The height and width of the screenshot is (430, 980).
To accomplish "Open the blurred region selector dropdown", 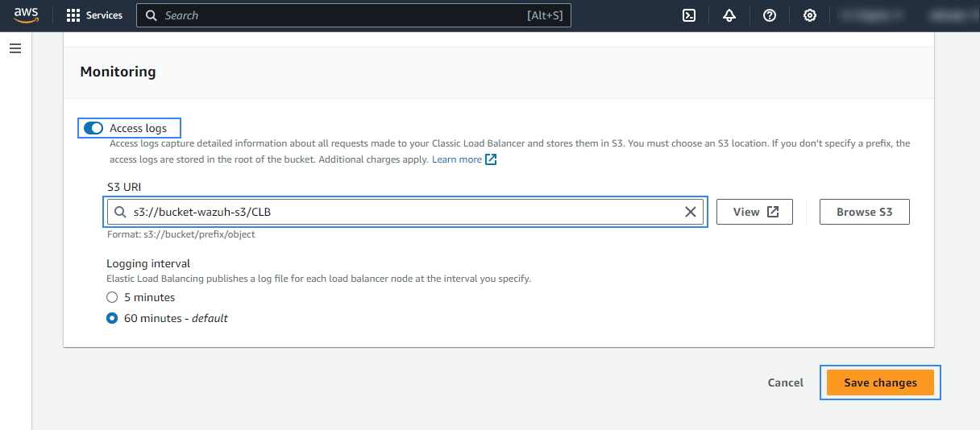I will pos(874,15).
